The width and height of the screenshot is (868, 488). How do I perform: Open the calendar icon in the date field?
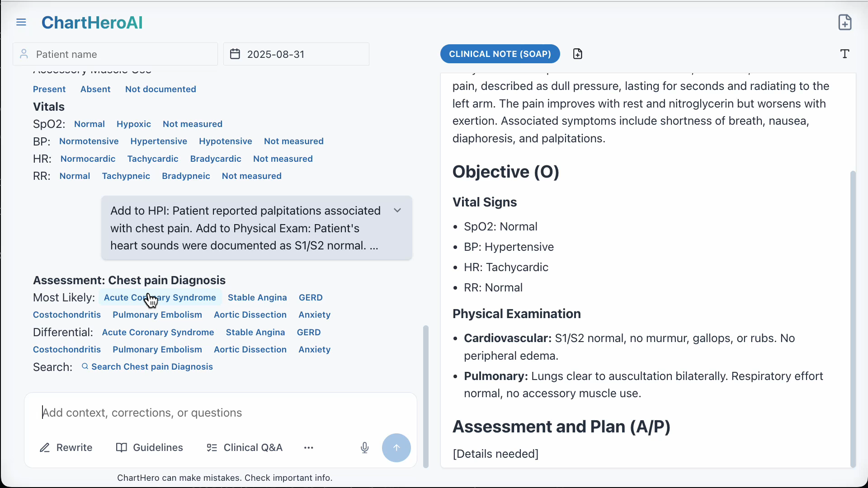click(235, 54)
